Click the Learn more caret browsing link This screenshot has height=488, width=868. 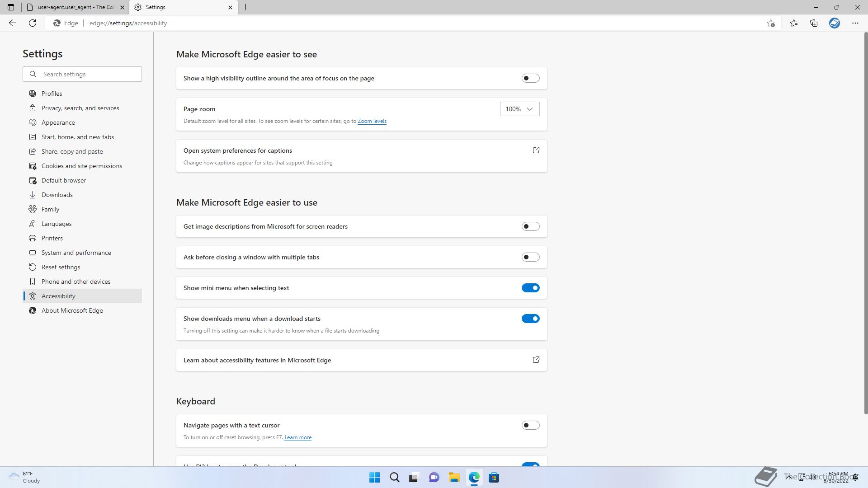tap(298, 437)
